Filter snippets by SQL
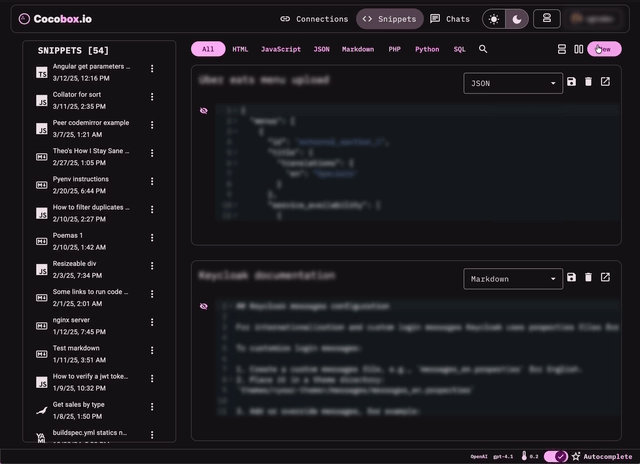Screen dimensions: 640x464 pos(459,49)
